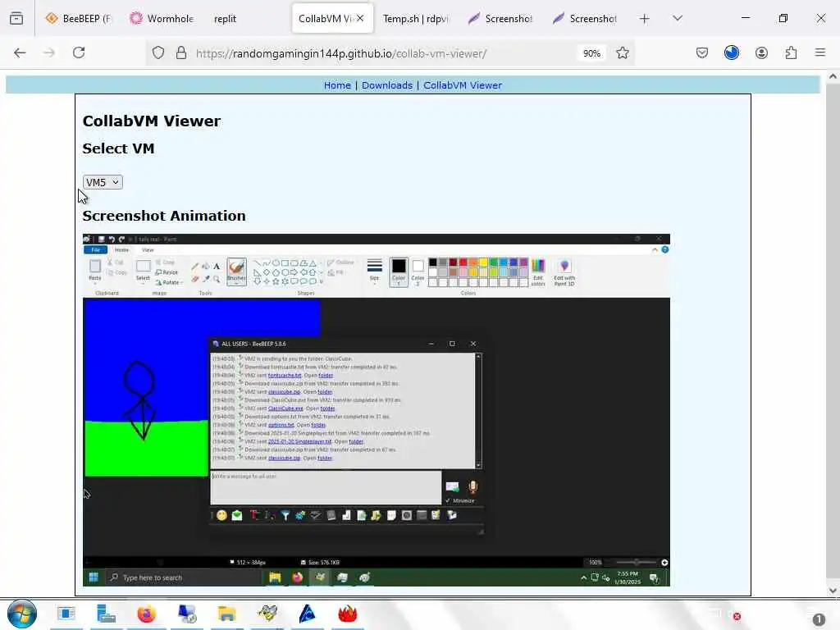Open Firefox View from the tab bar icon
840x630 pixels.
[x=16, y=19]
